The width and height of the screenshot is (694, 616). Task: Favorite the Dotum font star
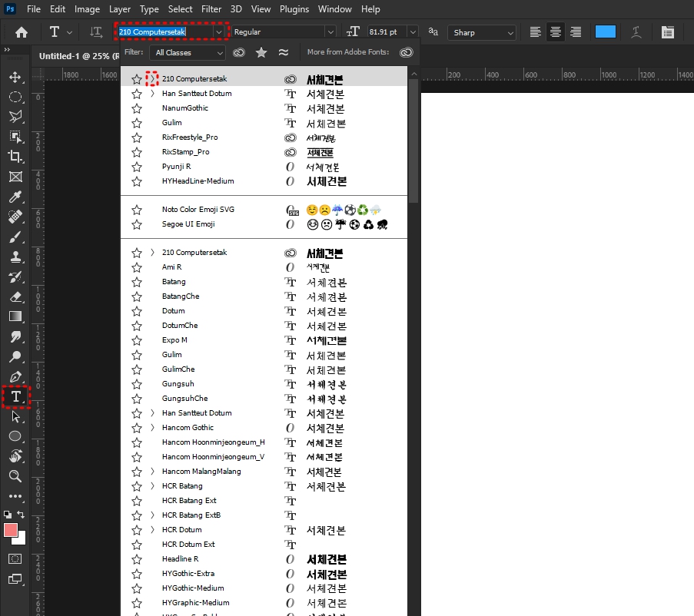pos(137,311)
